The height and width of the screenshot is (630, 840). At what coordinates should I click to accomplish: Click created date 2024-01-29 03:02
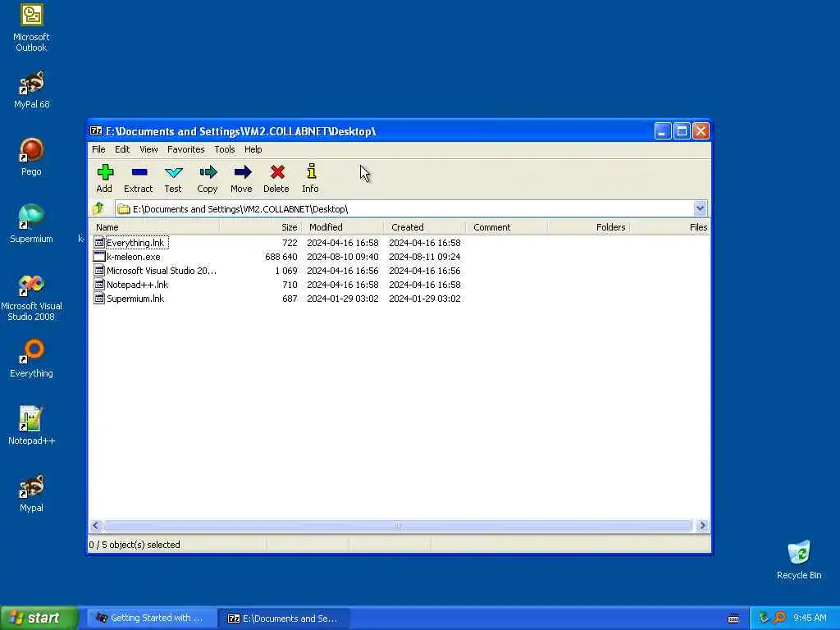pyautogui.click(x=424, y=299)
